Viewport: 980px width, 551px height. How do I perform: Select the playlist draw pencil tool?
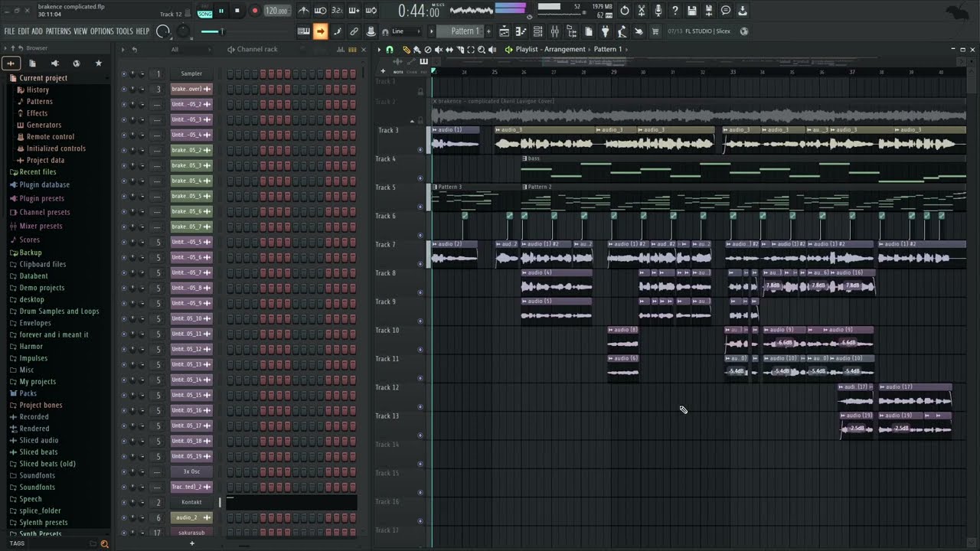(x=407, y=50)
